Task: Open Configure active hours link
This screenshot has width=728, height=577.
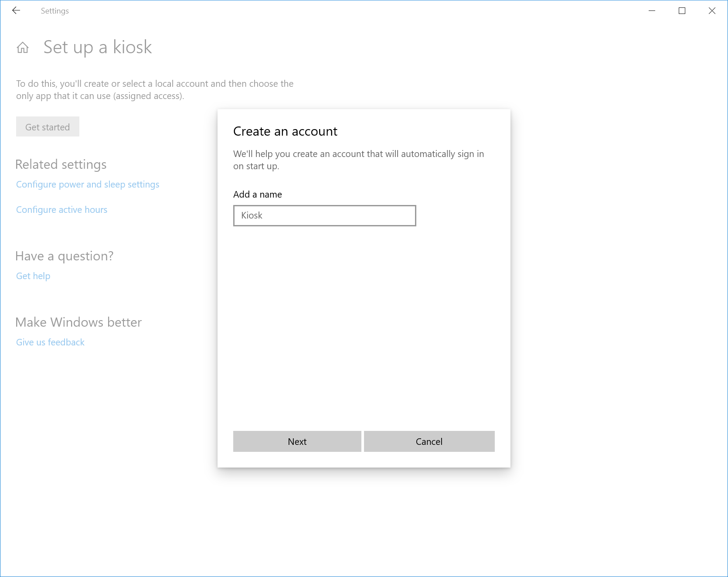Action: (x=61, y=210)
